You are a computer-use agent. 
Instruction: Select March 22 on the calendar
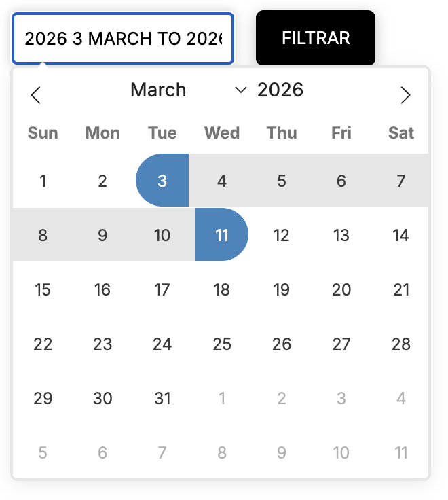coord(43,344)
